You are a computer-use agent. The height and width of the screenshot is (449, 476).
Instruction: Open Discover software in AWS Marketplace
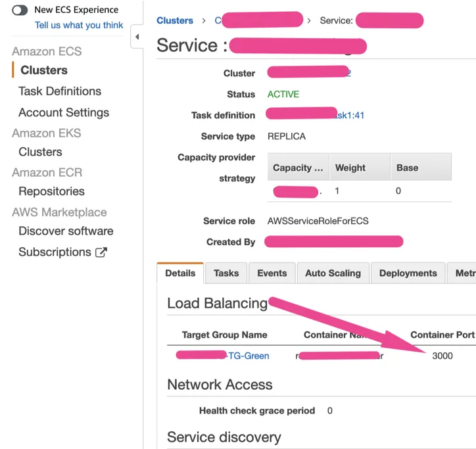pos(66,231)
